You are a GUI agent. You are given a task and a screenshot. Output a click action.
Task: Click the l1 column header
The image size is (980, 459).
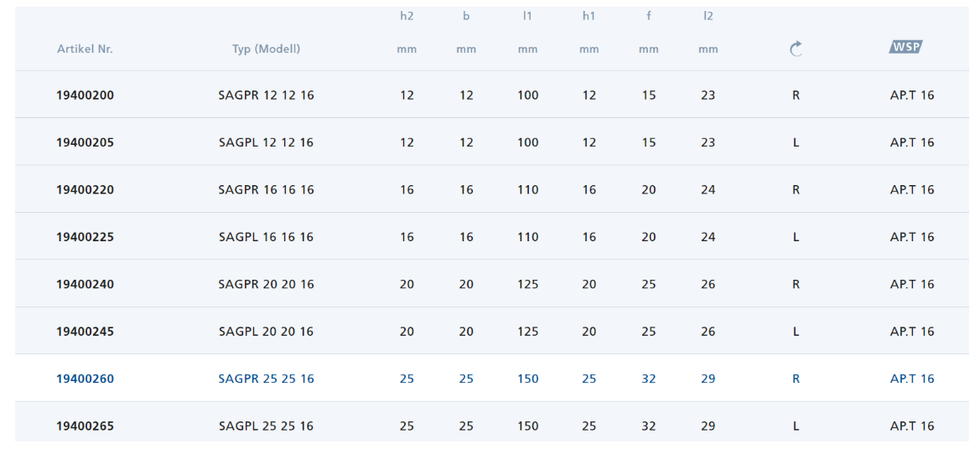tap(527, 17)
